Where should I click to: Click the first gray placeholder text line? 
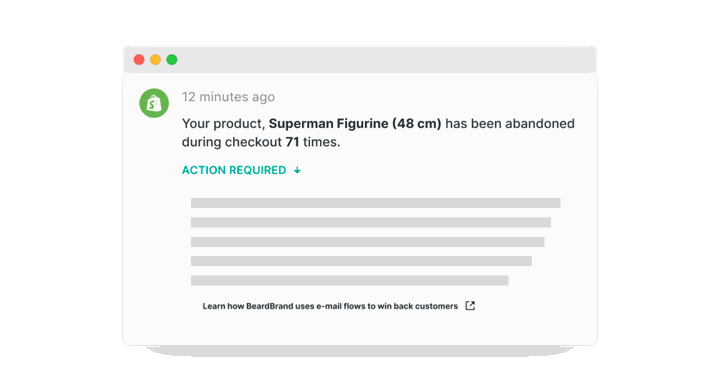pos(376,203)
